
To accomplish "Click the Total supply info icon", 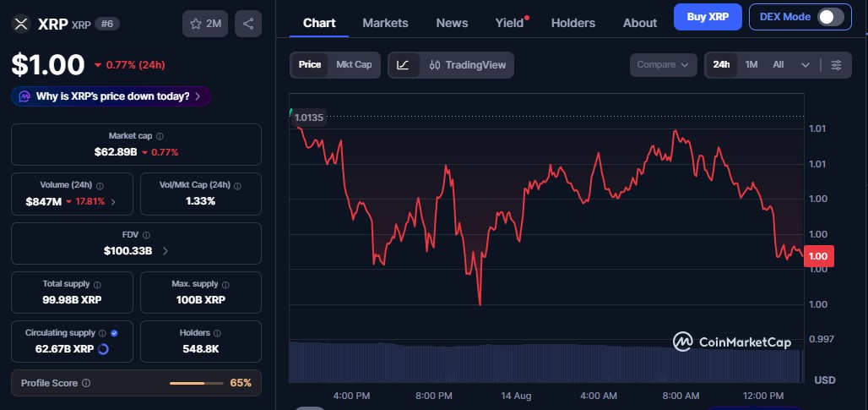I will (97, 284).
